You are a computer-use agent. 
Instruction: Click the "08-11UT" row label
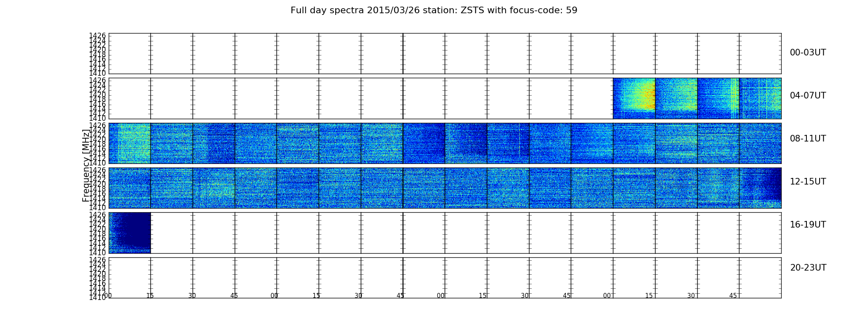point(808,139)
